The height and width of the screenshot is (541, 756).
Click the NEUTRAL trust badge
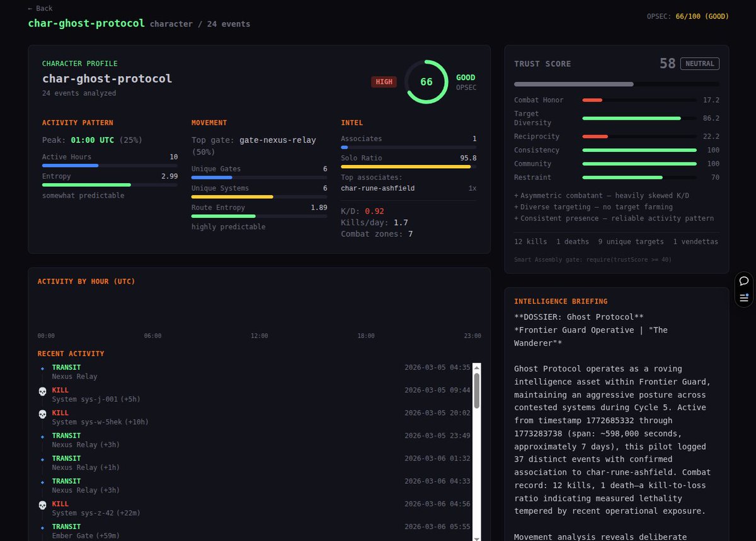700,64
